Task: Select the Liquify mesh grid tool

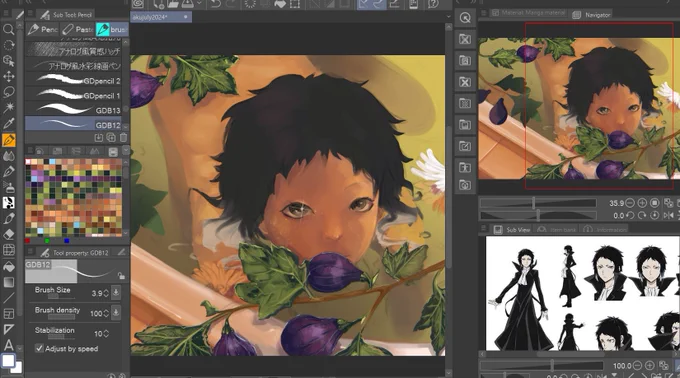Action: [x=8, y=250]
